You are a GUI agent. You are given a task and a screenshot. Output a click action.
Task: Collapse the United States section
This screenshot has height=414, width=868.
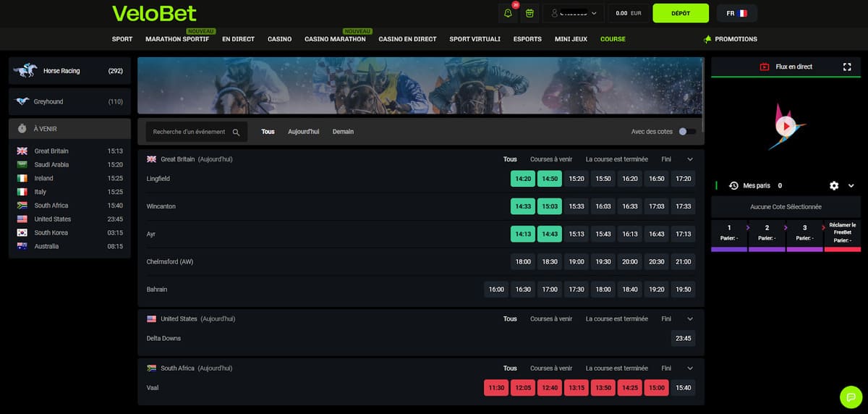pos(690,319)
